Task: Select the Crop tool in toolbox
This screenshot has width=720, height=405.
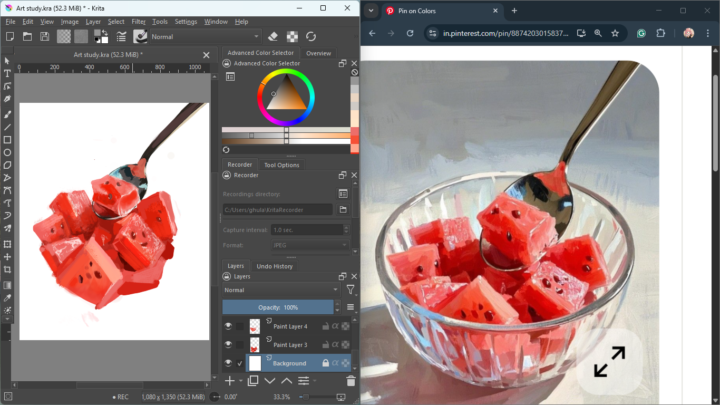Action: tap(7, 270)
